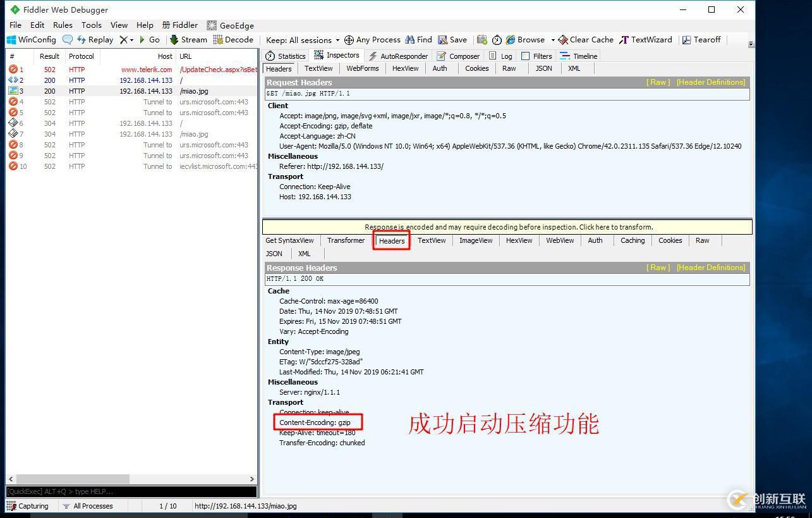This screenshot has width=812, height=518.
Task: Open the Get SyntaxView tab
Action: pyautogui.click(x=289, y=240)
